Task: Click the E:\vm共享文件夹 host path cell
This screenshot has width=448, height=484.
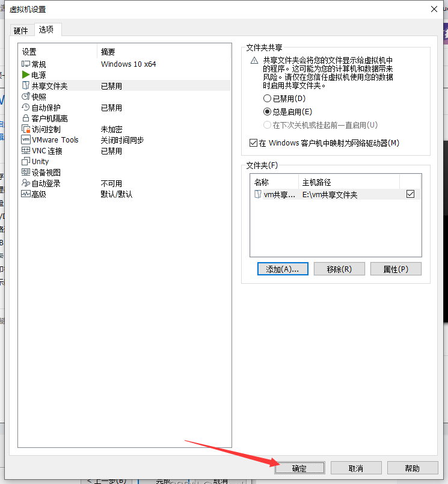Action: [330, 194]
